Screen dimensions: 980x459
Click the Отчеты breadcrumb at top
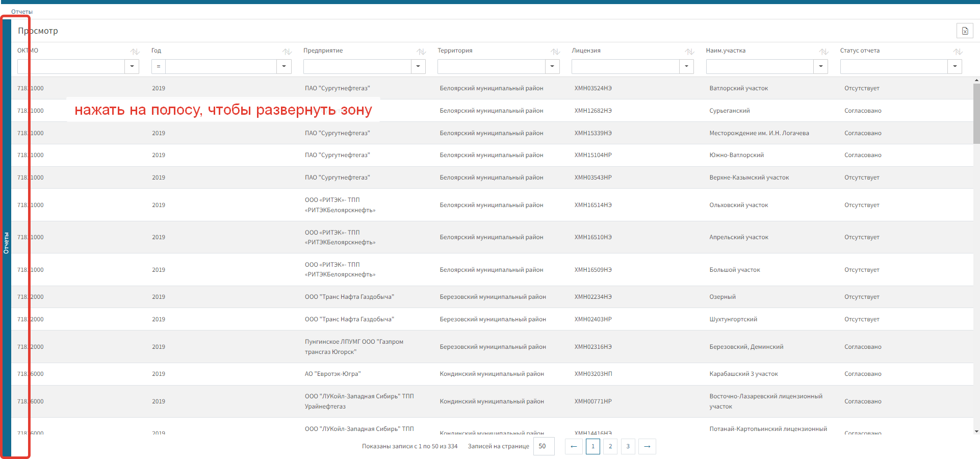[x=22, y=12]
